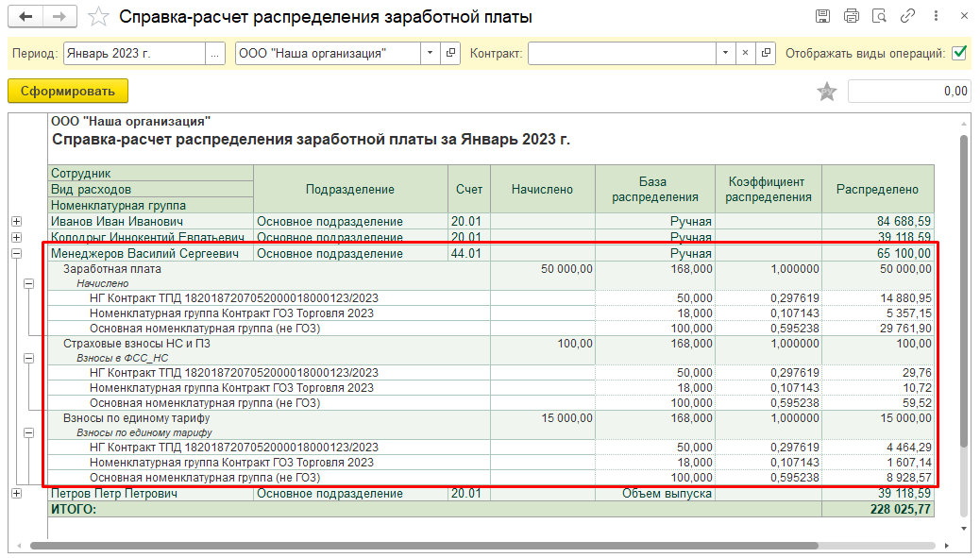
Task: Click the sum field showing 0,00
Action: (909, 92)
